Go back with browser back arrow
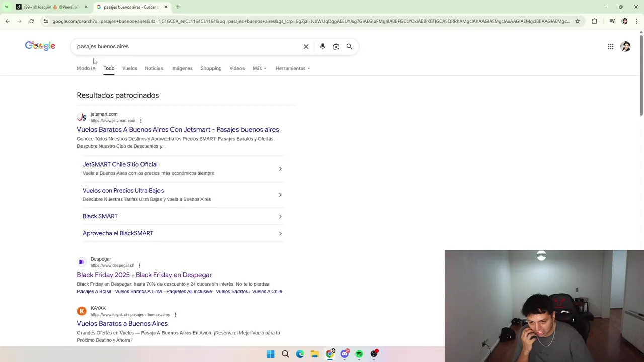This screenshot has height=362, width=644. [7, 21]
